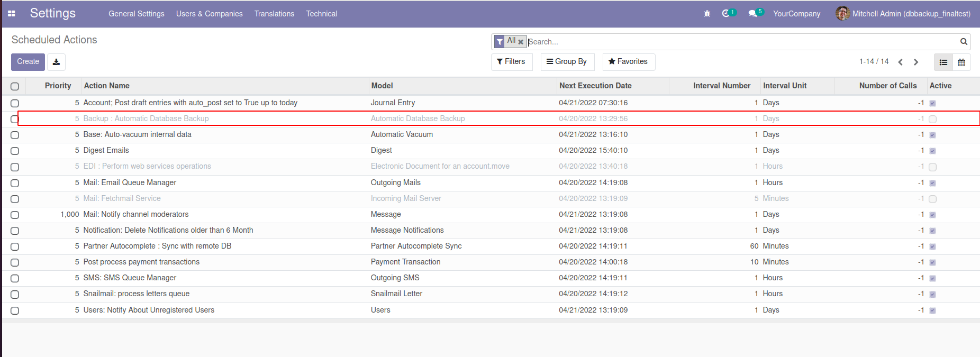The width and height of the screenshot is (980, 357).
Task: Click the Create button
Action: 28,62
